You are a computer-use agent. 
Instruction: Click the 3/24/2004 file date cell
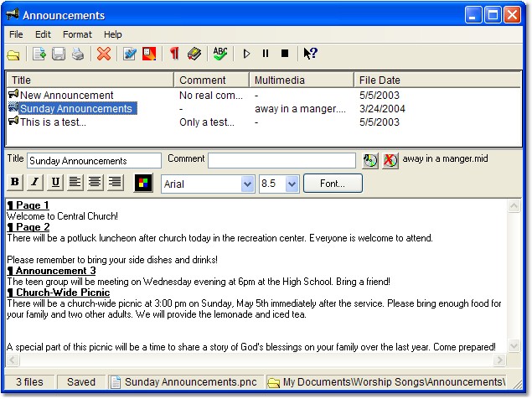(x=382, y=109)
